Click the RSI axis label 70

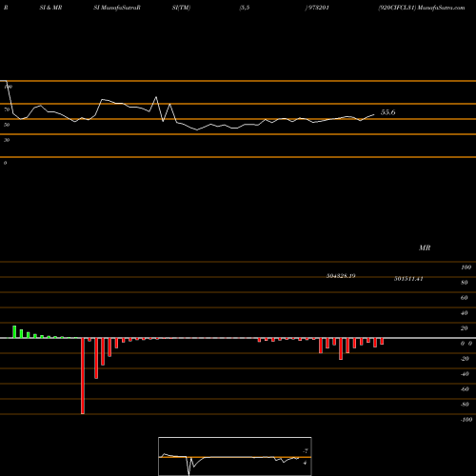[x=7, y=109]
